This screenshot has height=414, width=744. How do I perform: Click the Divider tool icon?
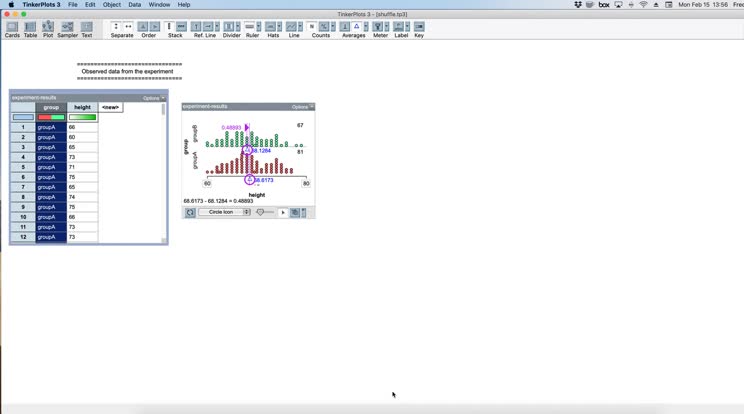[229, 27]
